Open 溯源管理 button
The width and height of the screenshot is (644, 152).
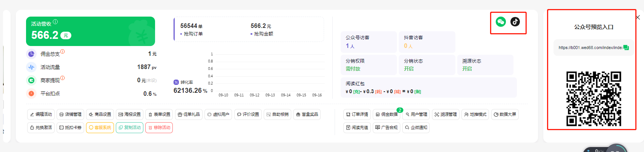point(446,114)
